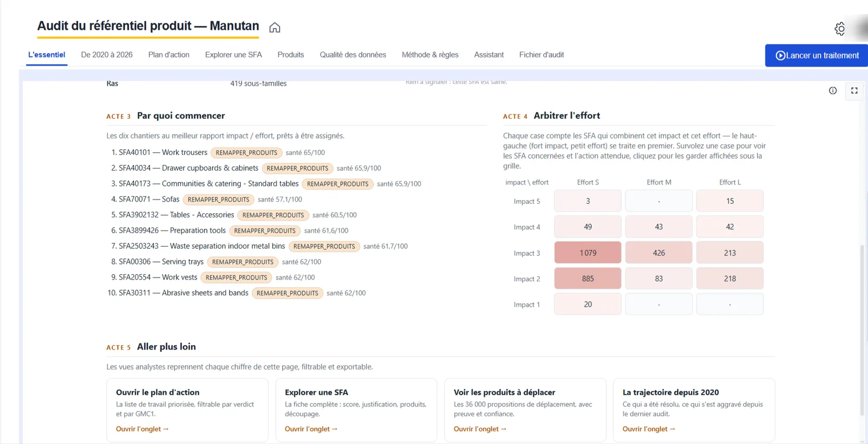Select the grid cell showing 49
This screenshot has width=868, height=444.
click(588, 227)
